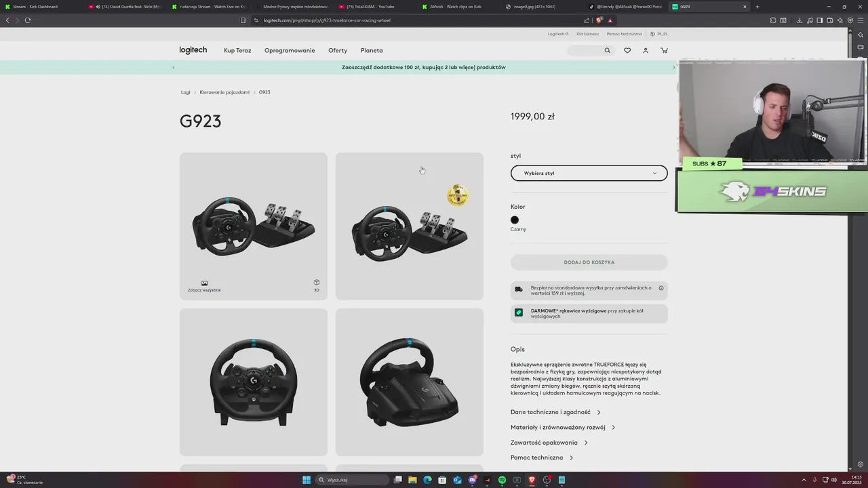
Task: Open Spotify from the taskbar
Action: point(502,480)
